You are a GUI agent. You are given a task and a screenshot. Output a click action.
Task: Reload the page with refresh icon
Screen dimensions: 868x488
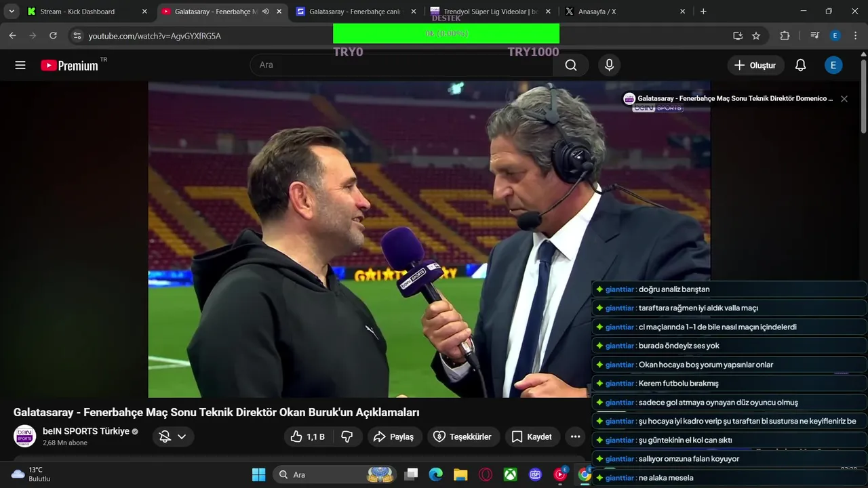[x=53, y=36]
